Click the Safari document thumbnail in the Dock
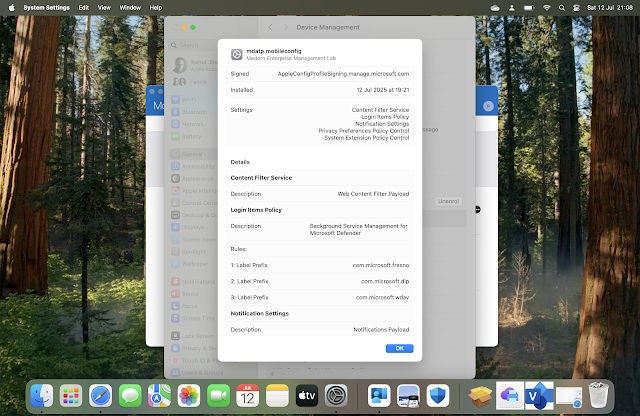The image size is (640, 416). pyautogui.click(x=569, y=396)
